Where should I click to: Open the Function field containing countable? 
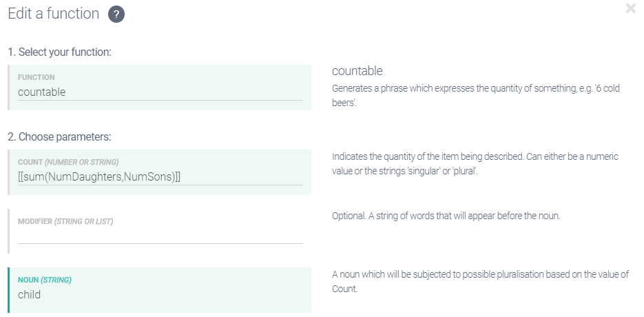click(x=160, y=92)
